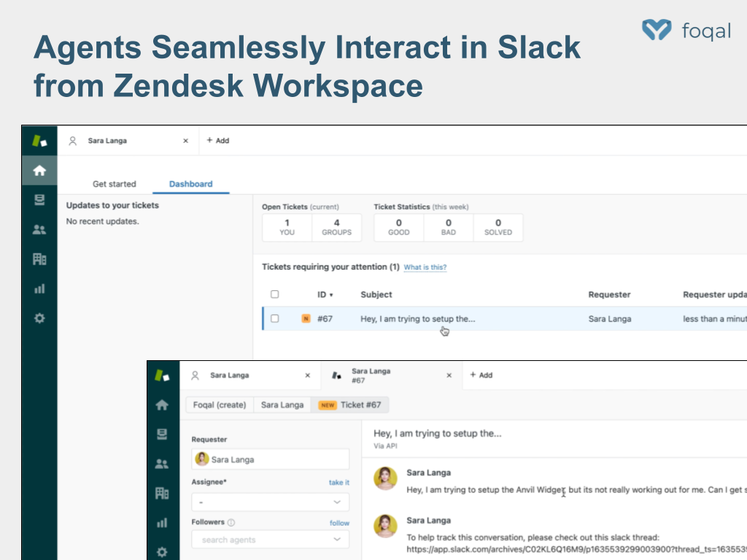Open Reporting bar-chart icon in the upper sidebar
The image size is (747, 560).
39,289
